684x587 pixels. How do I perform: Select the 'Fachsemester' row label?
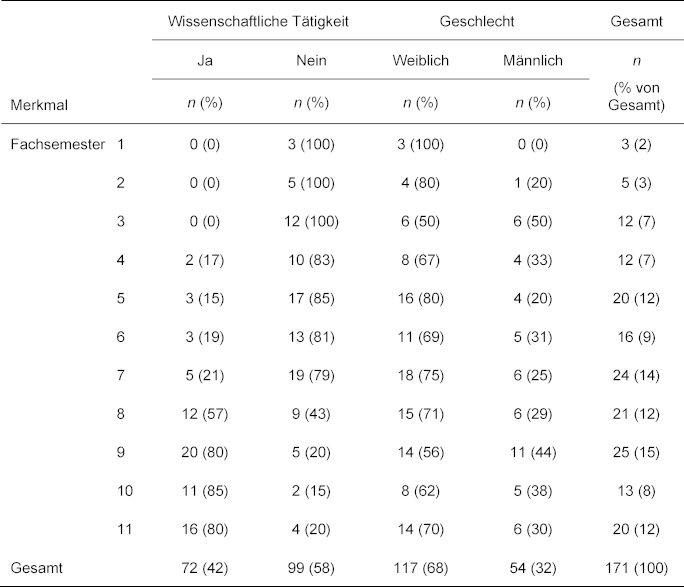57,144
